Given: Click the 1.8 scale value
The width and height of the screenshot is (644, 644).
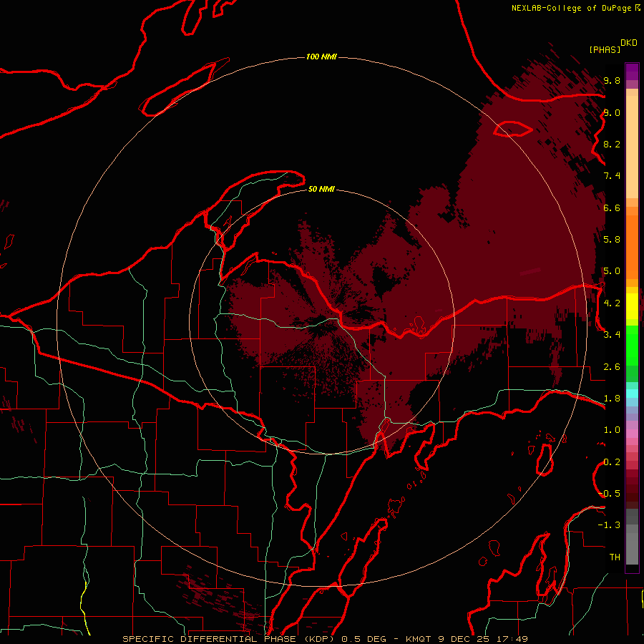Looking at the screenshot, I should (x=612, y=398).
